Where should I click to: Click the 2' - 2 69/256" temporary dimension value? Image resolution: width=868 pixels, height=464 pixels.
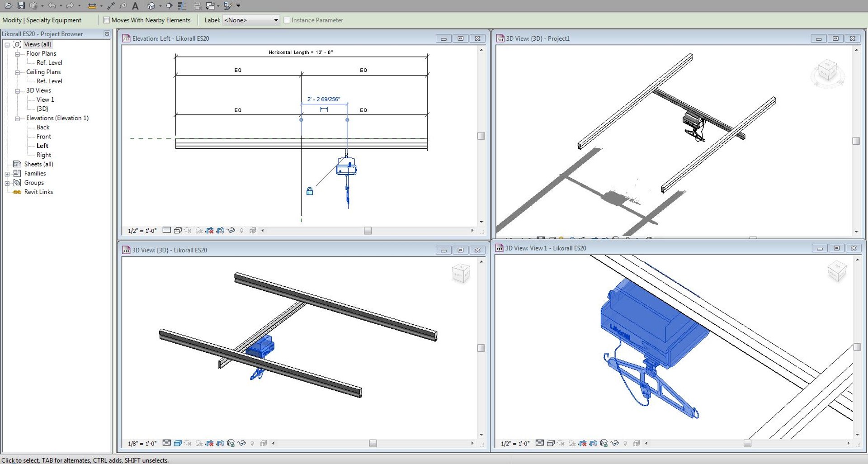click(324, 99)
